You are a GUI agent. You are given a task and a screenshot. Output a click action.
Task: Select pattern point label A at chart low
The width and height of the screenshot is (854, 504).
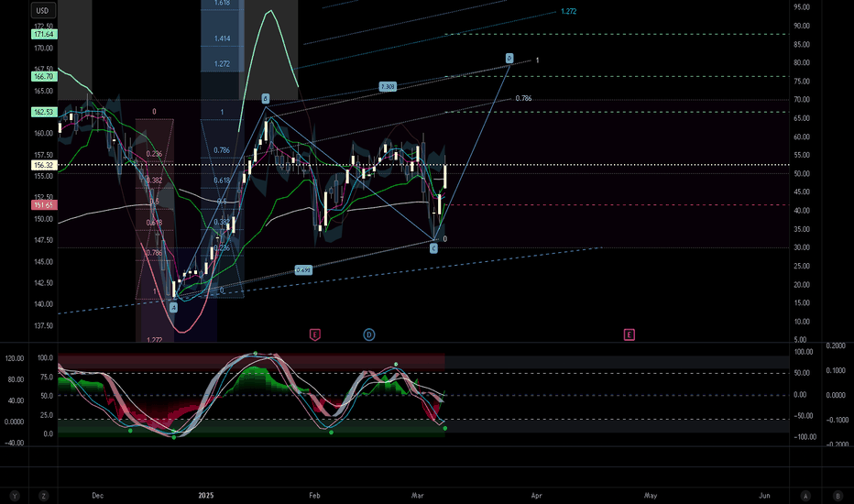point(173,308)
